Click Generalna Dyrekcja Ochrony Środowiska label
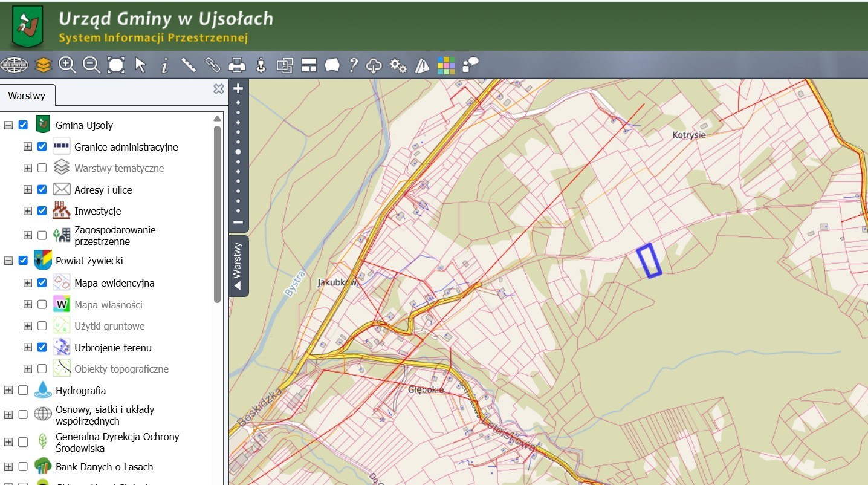The height and width of the screenshot is (485, 868). [x=117, y=442]
